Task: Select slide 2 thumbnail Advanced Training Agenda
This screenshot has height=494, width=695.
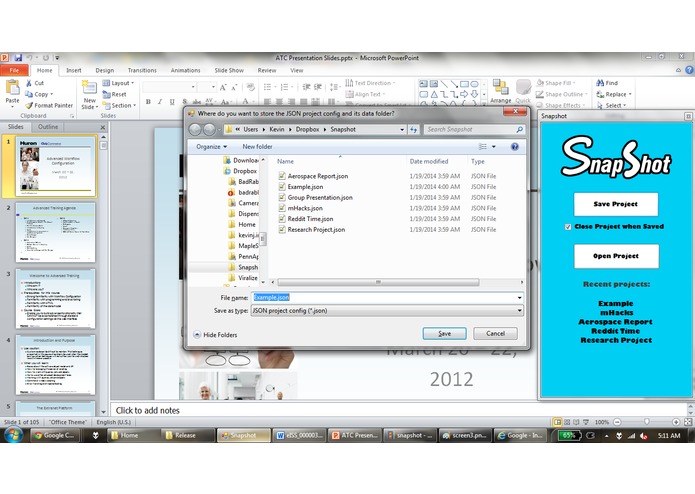Action: click(x=55, y=232)
